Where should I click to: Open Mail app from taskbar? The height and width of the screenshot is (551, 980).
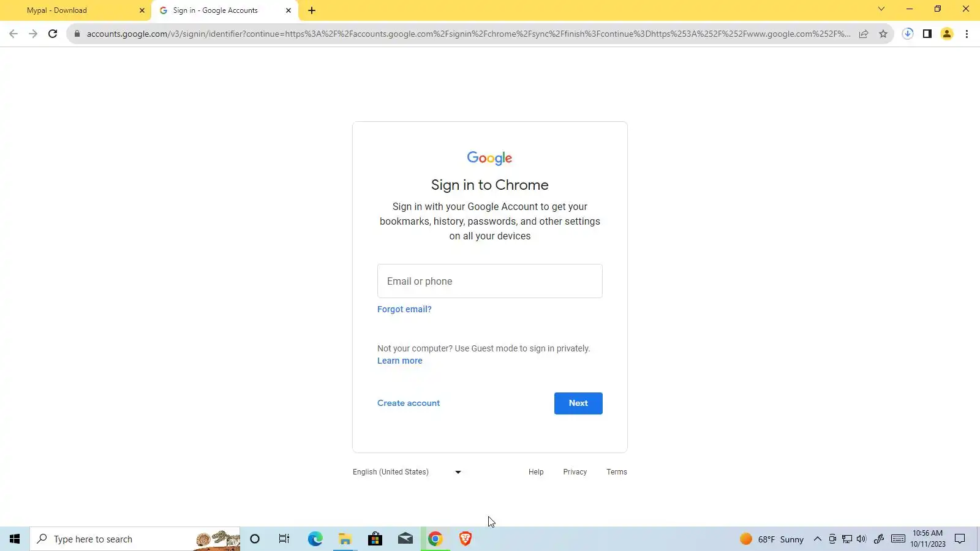point(405,539)
